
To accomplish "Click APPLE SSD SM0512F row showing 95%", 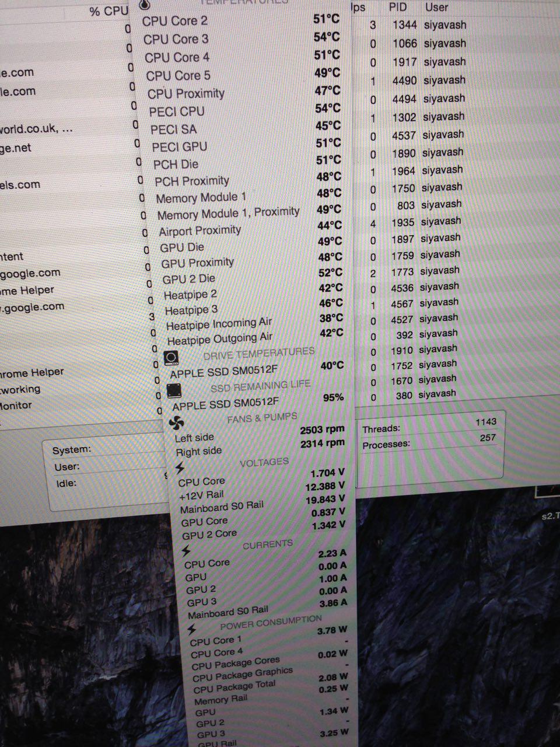I will coord(258,402).
